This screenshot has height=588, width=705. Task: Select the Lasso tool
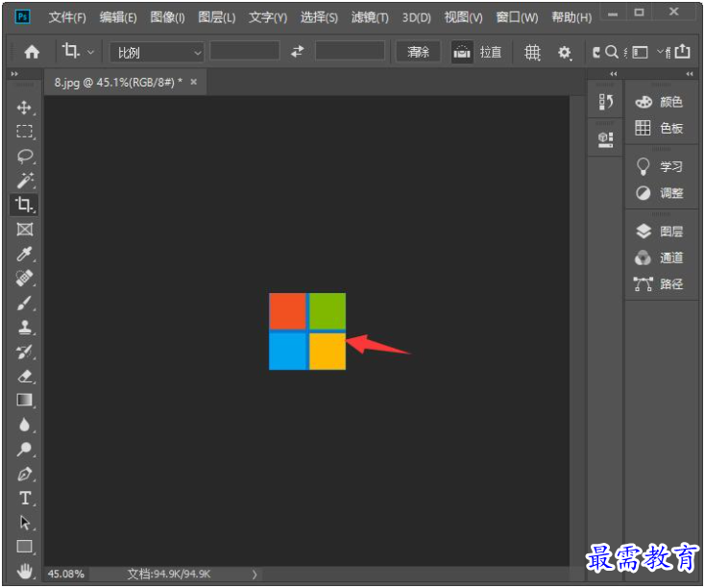pos(24,156)
